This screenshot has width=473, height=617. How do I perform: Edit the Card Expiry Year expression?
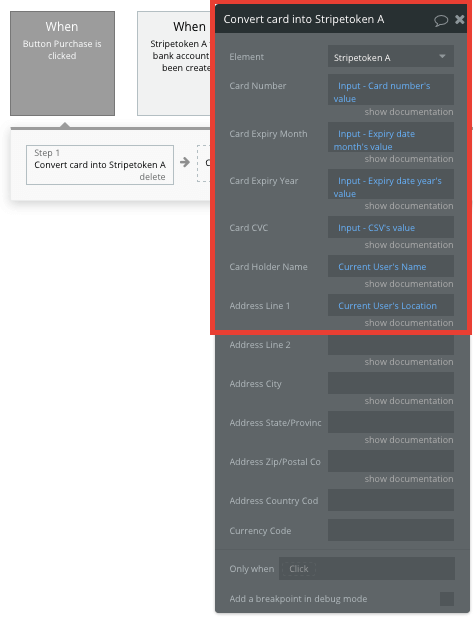391,184
